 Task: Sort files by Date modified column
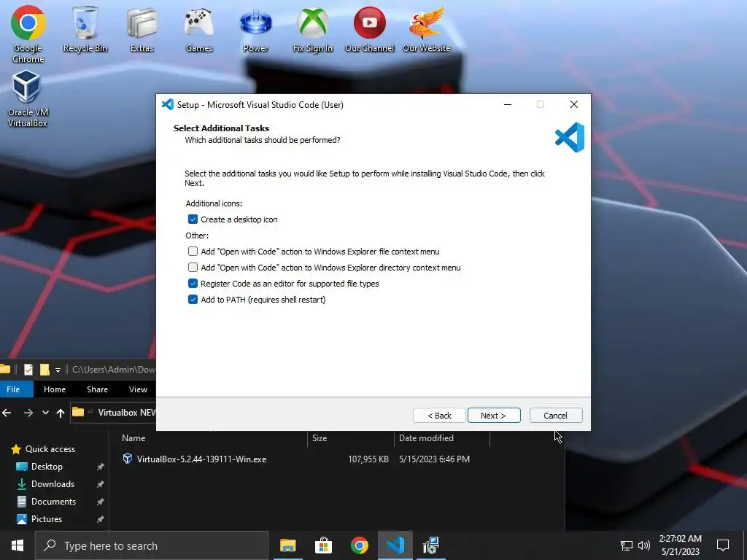[426, 438]
